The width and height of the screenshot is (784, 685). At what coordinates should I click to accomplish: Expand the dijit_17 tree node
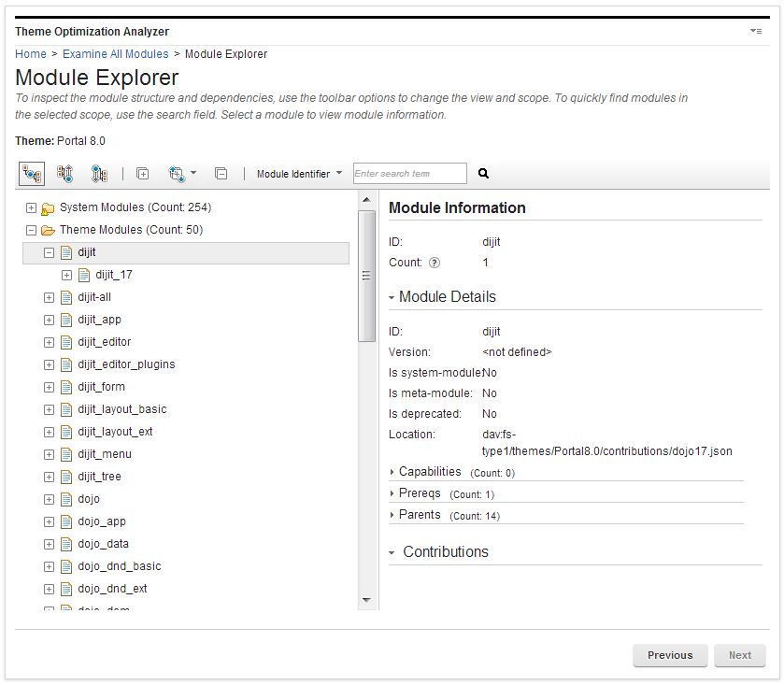65,275
